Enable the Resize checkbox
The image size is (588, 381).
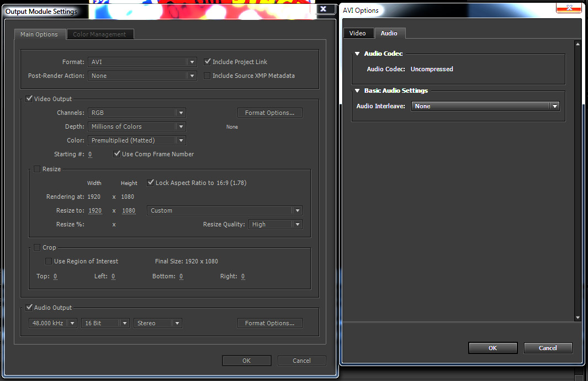(x=37, y=169)
